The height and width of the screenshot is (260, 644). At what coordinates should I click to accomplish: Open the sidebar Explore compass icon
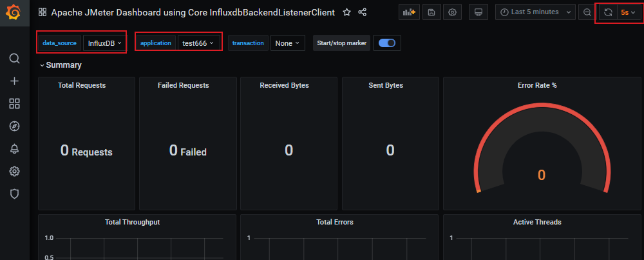point(14,126)
